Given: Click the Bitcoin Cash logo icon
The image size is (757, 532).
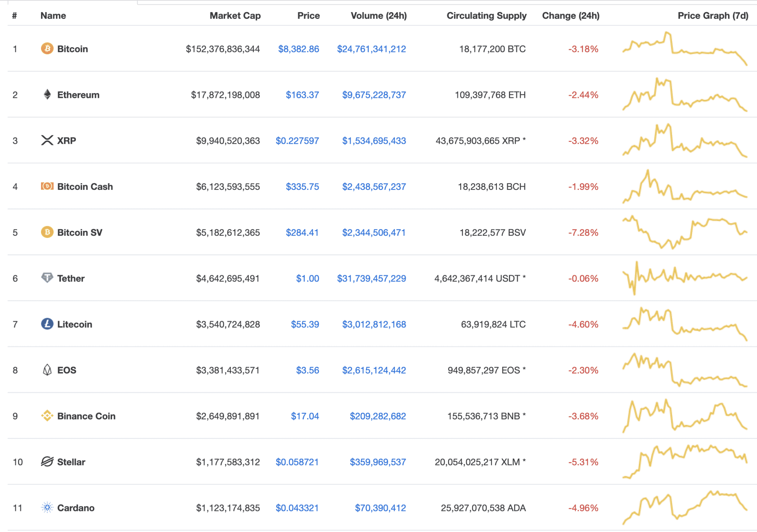Looking at the screenshot, I should click(47, 186).
